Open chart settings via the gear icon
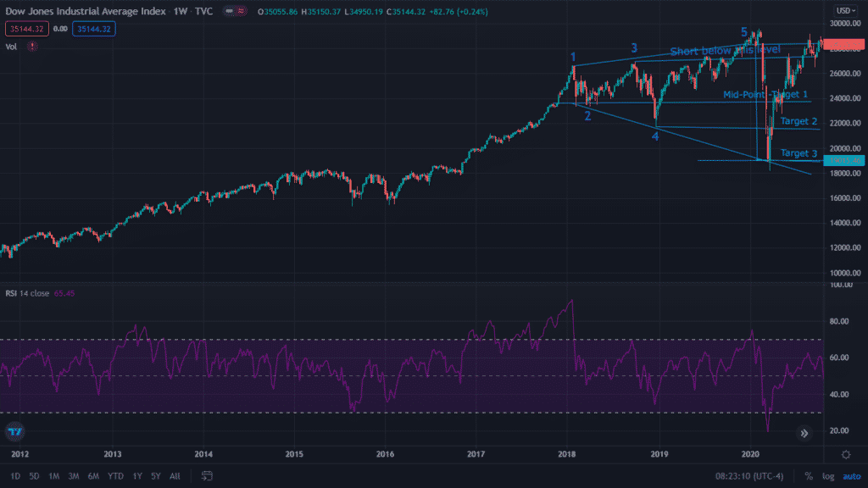 pos(844,454)
